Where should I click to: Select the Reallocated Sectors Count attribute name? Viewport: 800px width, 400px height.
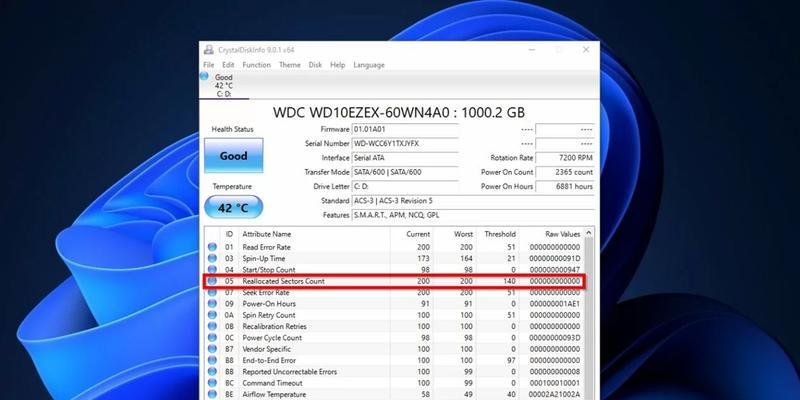[283, 281]
